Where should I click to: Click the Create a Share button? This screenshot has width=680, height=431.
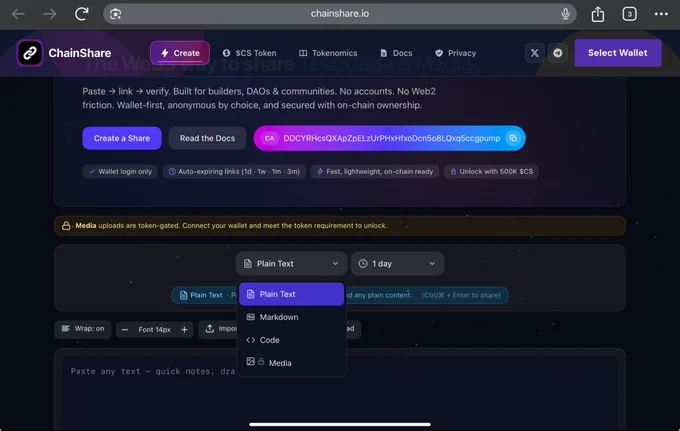(122, 138)
